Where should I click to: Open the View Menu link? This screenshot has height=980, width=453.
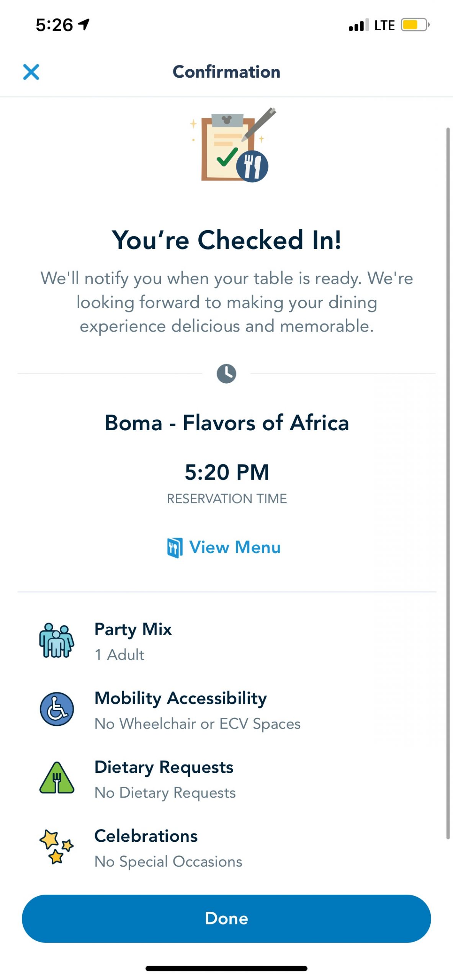point(235,547)
